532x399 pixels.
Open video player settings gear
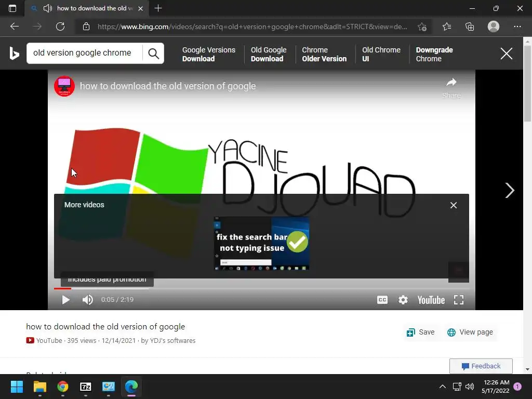tap(403, 300)
